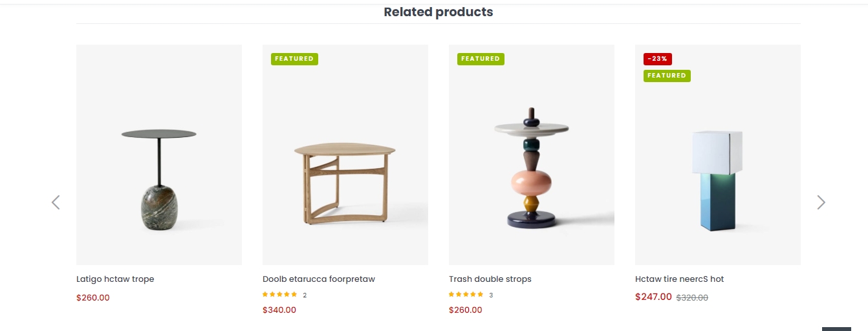This screenshot has width=868, height=331.
Task: Click the $247.00 sale price
Action: [x=653, y=297]
